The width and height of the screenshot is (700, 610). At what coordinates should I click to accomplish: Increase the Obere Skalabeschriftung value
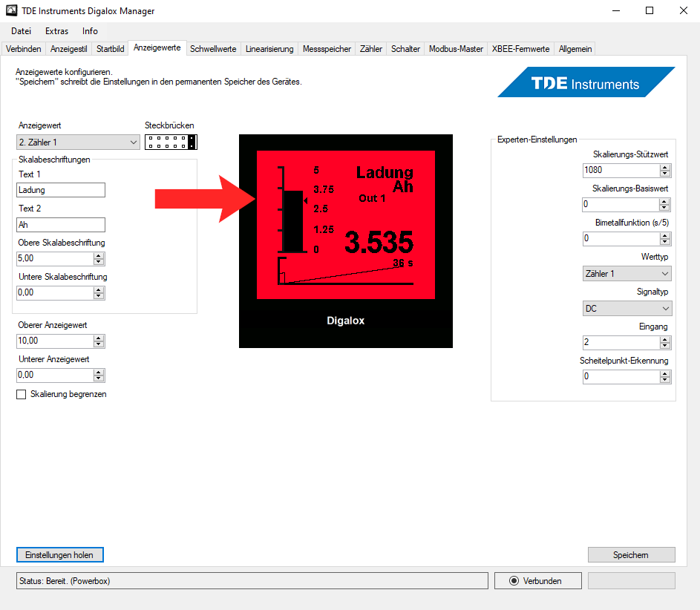tap(99, 255)
